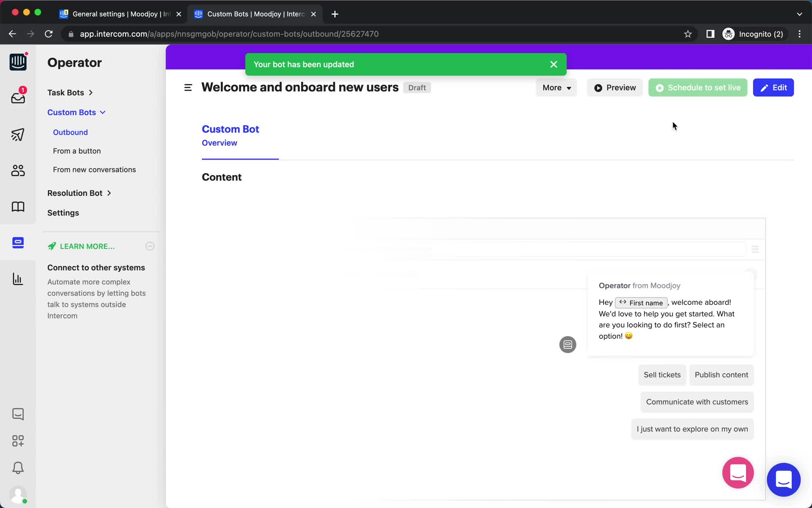Click the Operator home icon
Screen dimensions: 812x508
(17, 63)
